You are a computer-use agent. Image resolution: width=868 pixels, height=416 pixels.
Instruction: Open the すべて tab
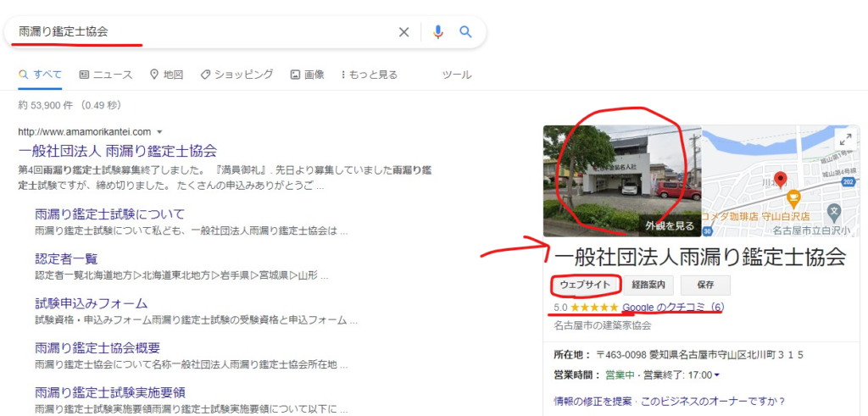pos(40,75)
